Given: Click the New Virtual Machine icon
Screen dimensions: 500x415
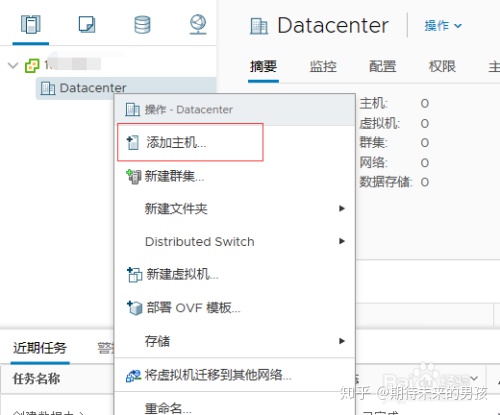Looking at the screenshot, I should [134, 275].
